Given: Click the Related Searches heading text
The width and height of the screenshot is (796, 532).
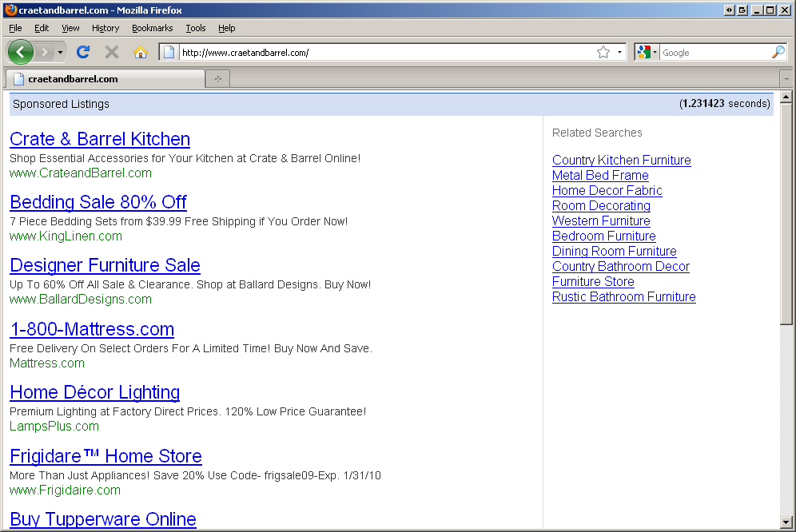Looking at the screenshot, I should coord(597,133).
